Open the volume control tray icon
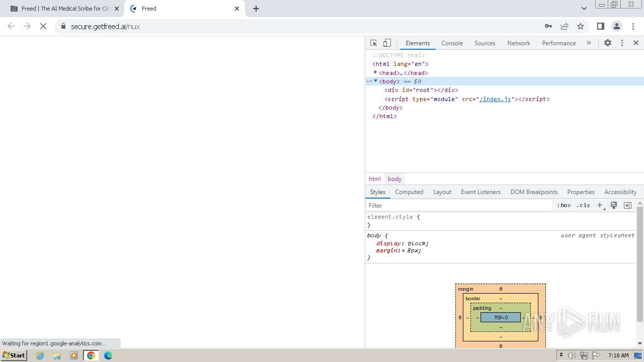 point(572,355)
